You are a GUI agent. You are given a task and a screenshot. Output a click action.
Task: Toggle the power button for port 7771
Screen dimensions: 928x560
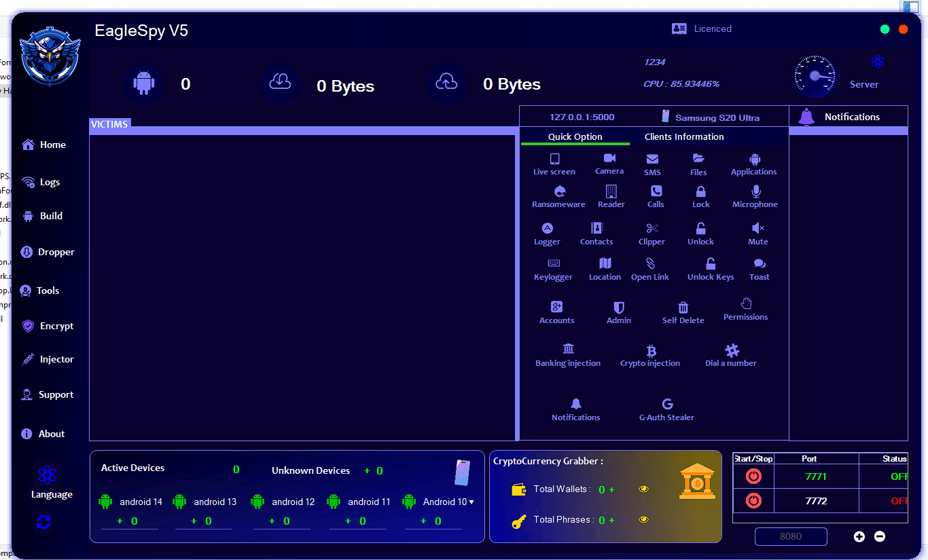[x=753, y=477]
